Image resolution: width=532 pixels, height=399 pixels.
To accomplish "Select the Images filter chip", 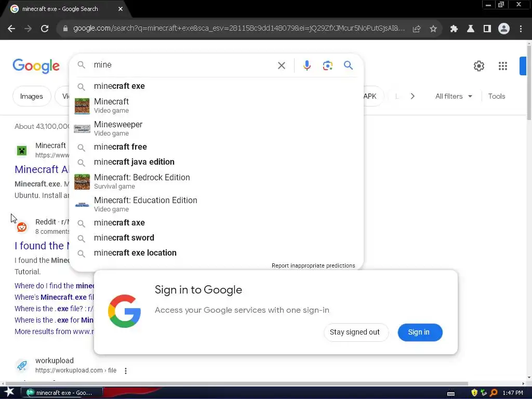I will [x=32, y=96].
